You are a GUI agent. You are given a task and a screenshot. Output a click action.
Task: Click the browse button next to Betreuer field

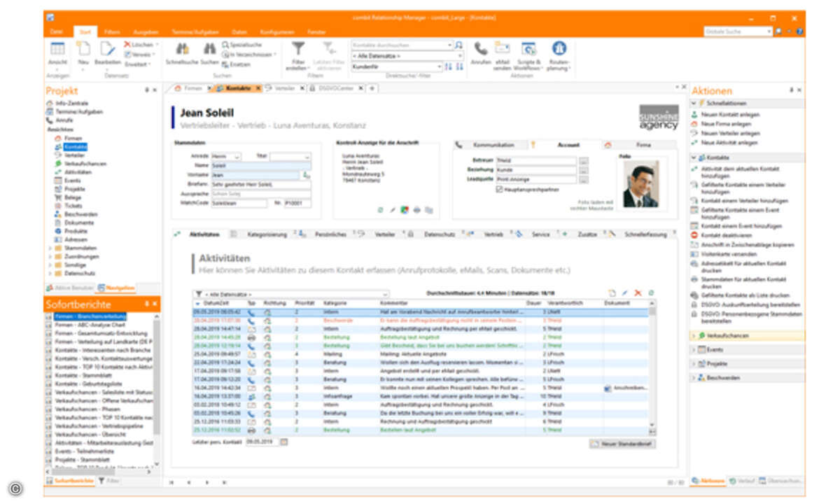[x=583, y=160]
